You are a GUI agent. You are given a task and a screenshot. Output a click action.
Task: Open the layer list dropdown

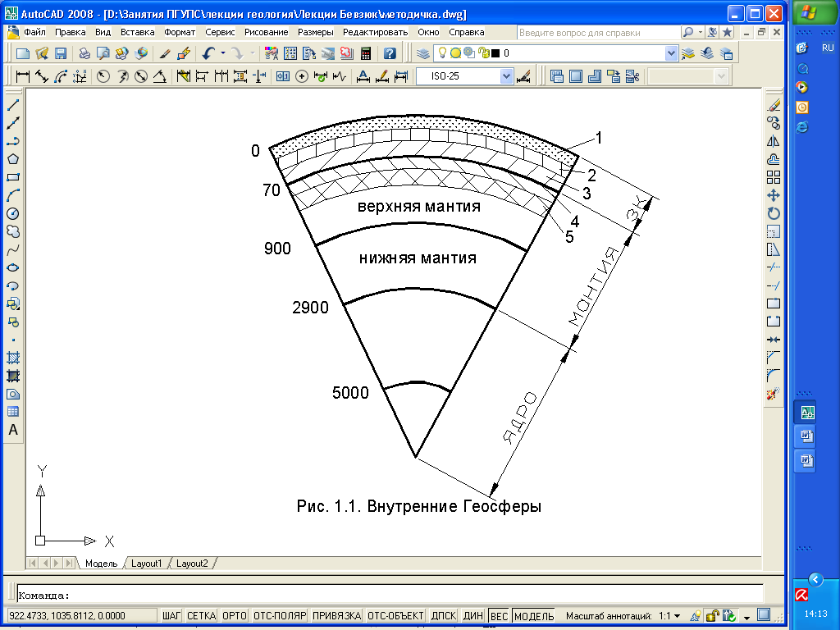tap(671, 53)
